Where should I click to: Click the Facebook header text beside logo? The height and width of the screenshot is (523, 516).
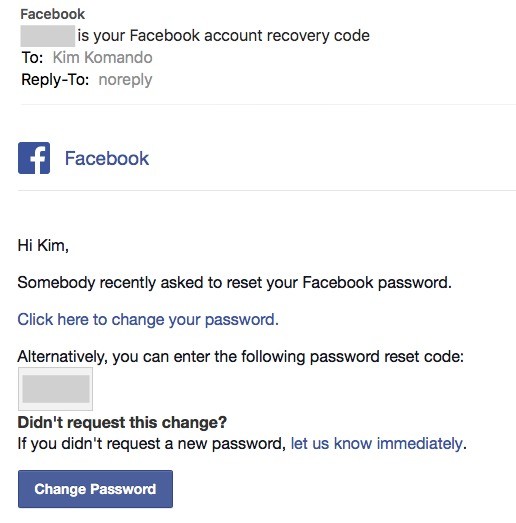tap(107, 158)
